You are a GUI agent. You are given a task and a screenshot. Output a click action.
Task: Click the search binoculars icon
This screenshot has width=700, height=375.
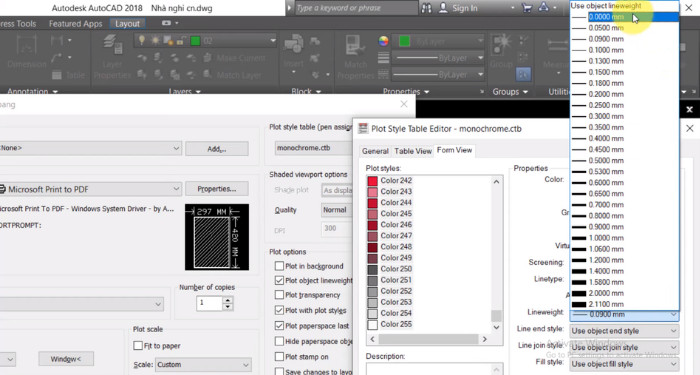coord(426,8)
